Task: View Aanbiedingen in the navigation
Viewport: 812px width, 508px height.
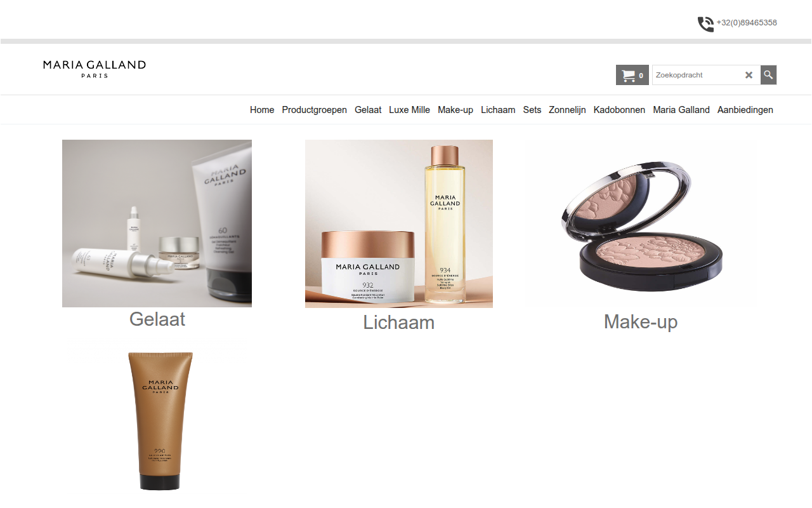Action: pos(745,110)
